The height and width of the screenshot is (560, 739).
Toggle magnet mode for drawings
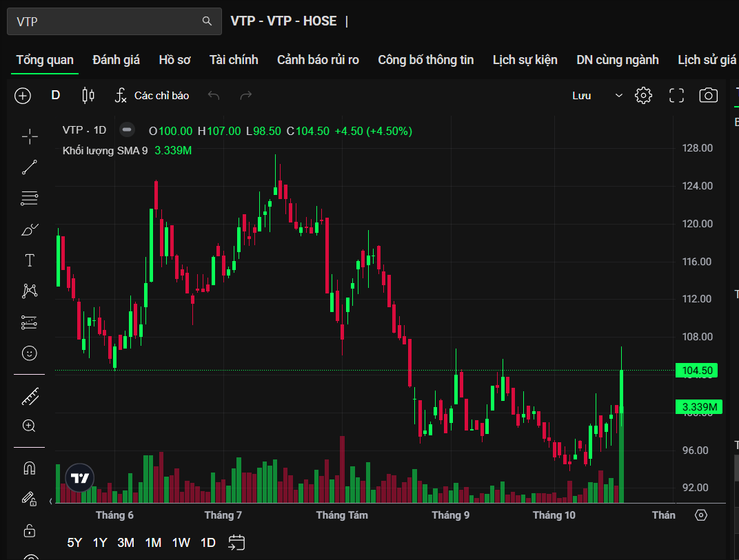[30, 468]
